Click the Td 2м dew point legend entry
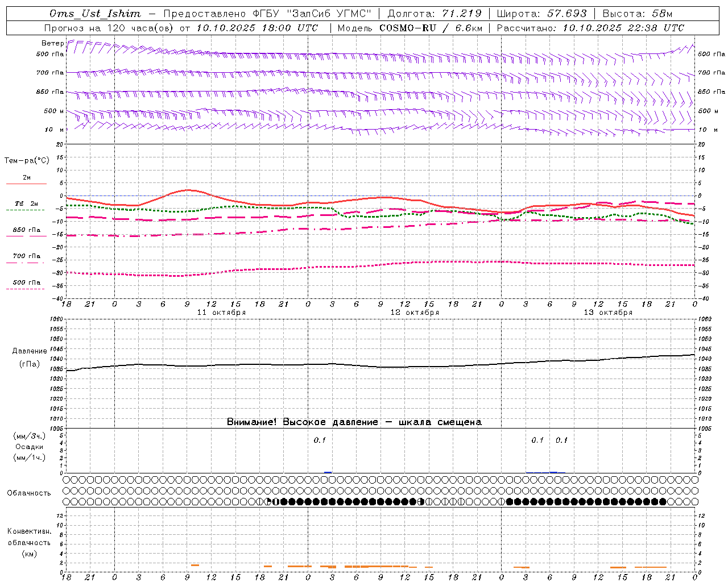 (x=26, y=203)
